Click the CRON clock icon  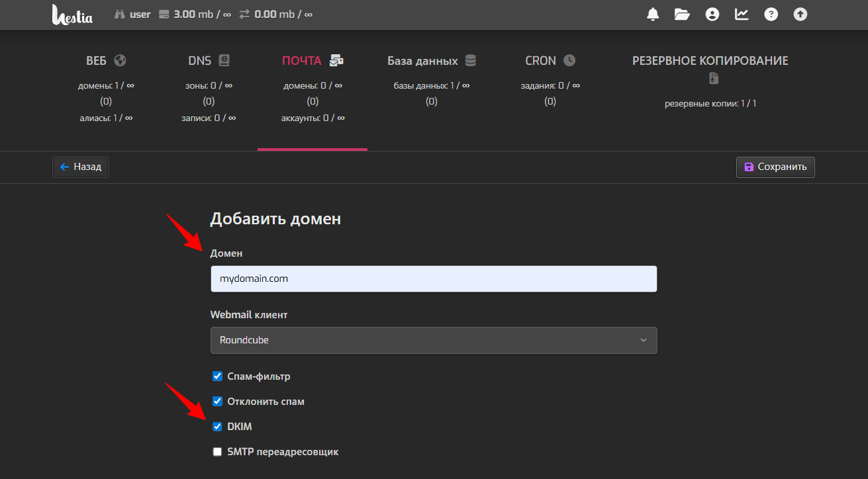(x=569, y=60)
